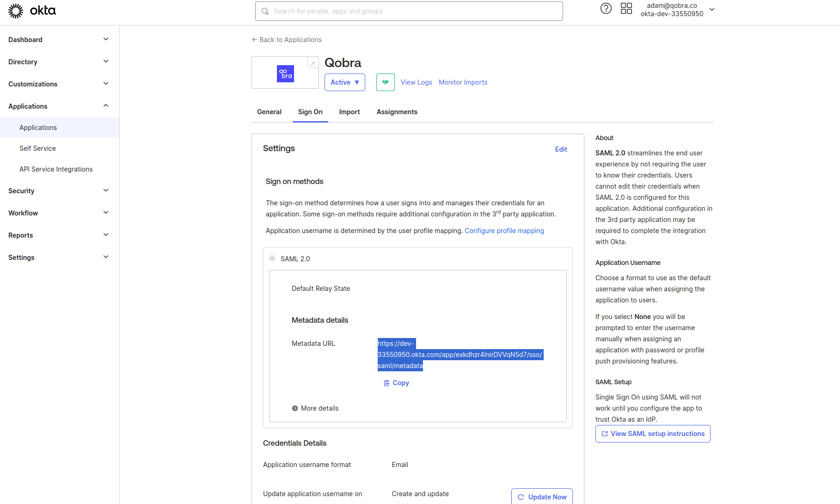
Task: Click the Copy text under Metadata URL
Action: [401, 383]
